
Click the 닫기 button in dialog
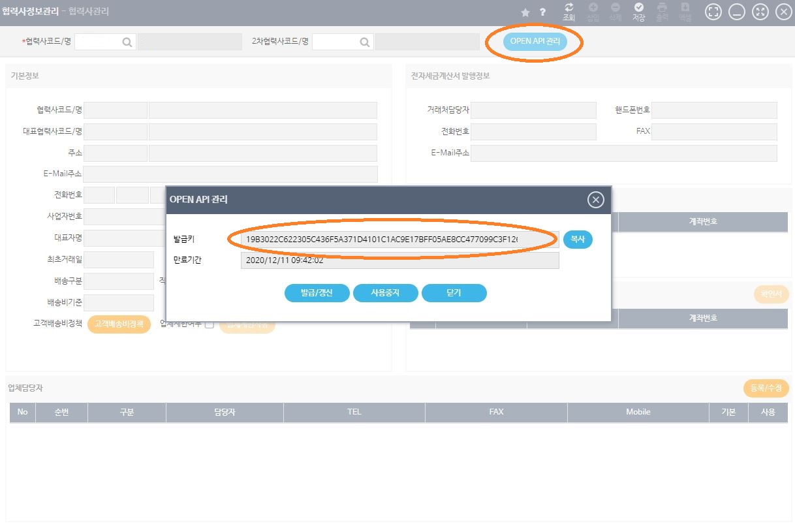tap(454, 293)
